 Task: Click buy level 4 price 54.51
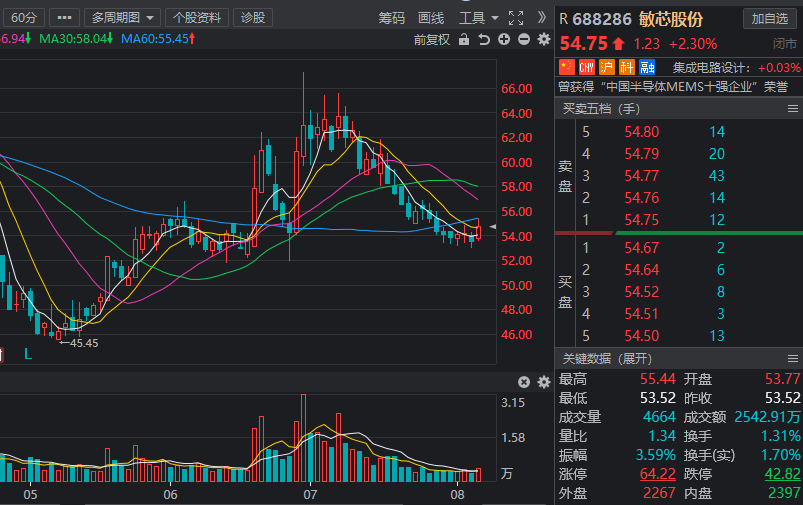(x=642, y=314)
